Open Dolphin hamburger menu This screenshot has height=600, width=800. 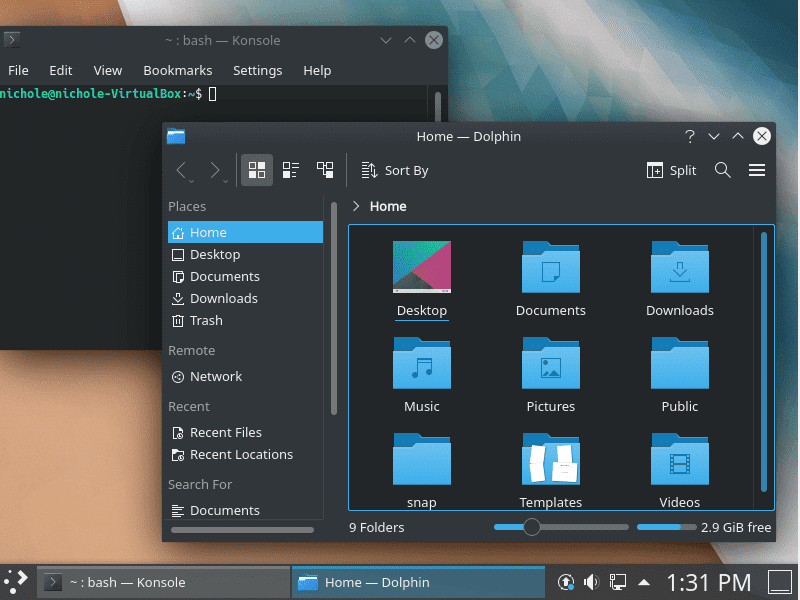point(757,170)
